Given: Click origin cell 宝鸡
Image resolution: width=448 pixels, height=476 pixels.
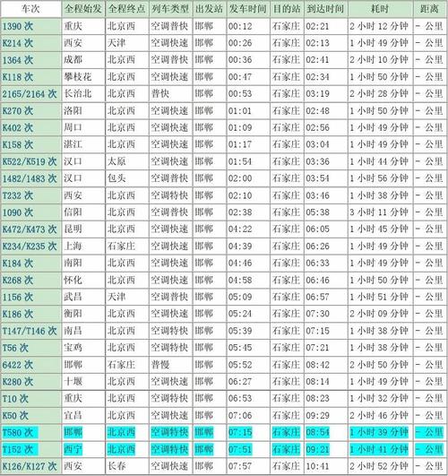Looking at the screenshot, I should pos(73,348).
